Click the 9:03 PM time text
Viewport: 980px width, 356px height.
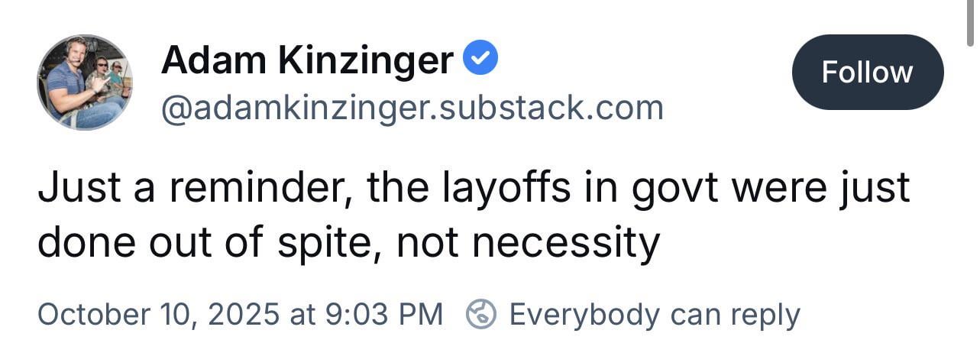point(383,314)
